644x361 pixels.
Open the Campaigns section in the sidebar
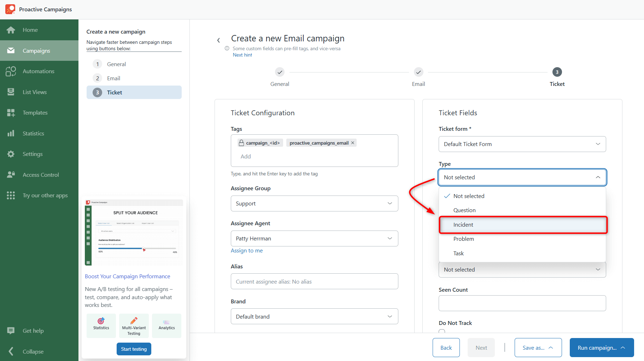(36, 51)
